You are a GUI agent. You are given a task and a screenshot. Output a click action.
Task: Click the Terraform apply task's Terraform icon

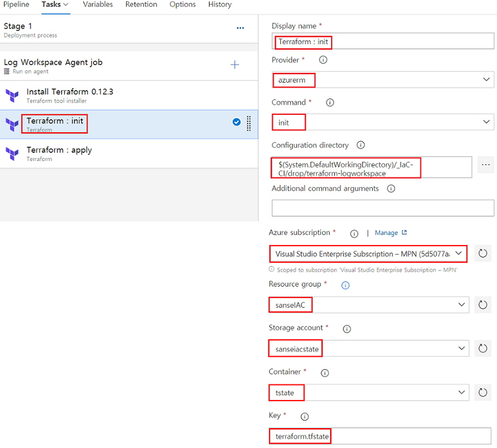(x=12, y=154)
